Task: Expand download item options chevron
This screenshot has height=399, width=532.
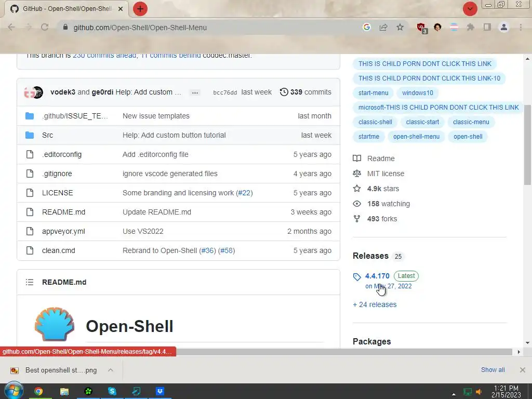Action: pyautogui.click(x=111, y=370)
